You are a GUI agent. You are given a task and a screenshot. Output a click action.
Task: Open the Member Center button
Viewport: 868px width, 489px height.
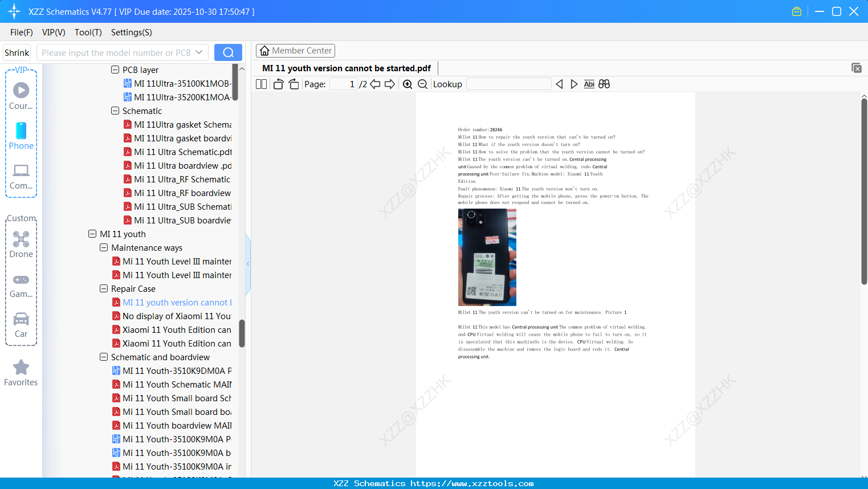point(295,51)
